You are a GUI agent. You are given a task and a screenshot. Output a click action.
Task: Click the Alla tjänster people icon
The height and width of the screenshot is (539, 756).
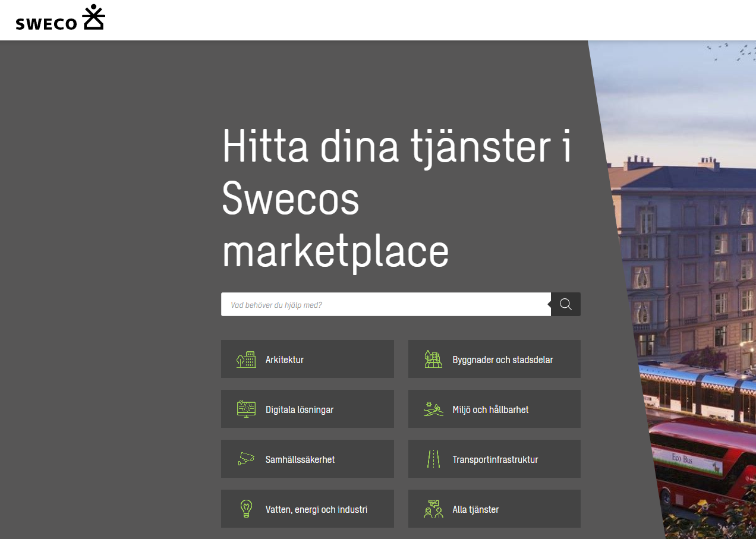(x=433, y=509)
